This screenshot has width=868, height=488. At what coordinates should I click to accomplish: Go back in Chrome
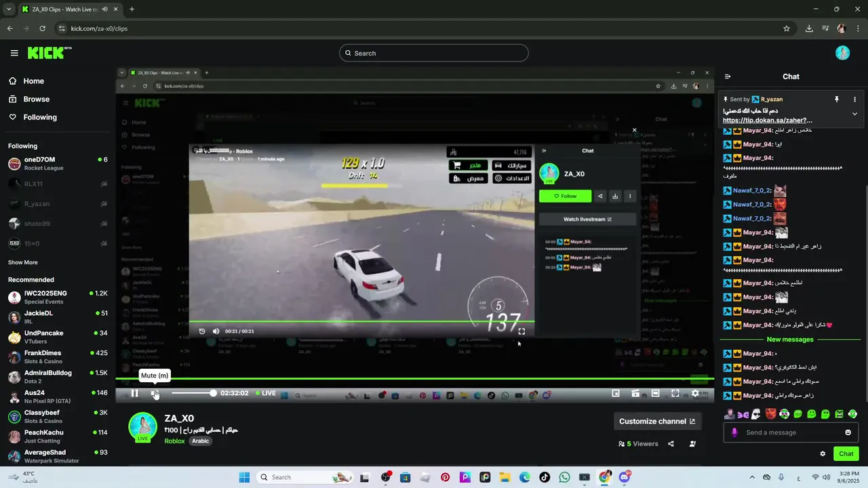coord(9,28)
